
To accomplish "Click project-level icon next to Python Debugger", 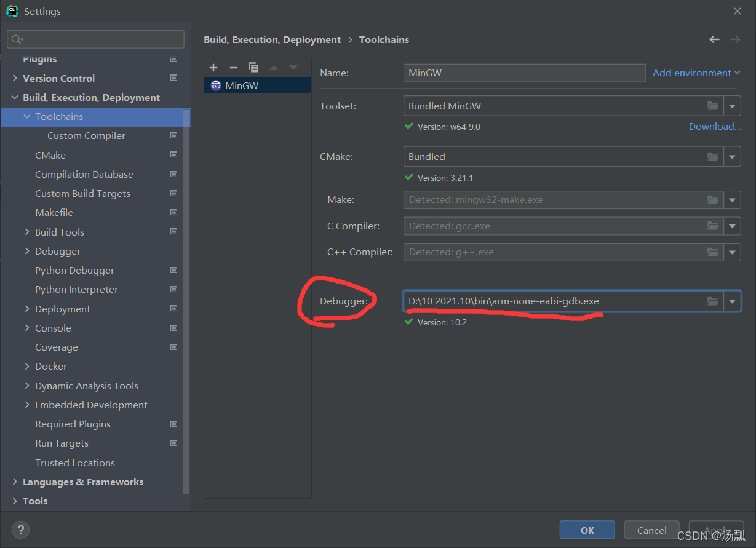I will pyautogui.click(x=174, y=270).
